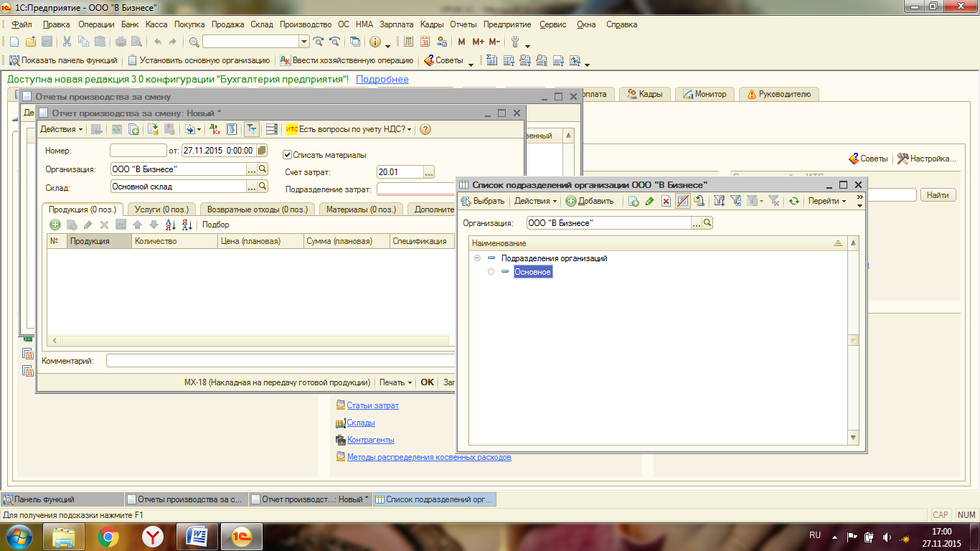This screenshot has height=551, width=980.
Task: Click the refresh icon in subdivisions list toolbar
Action: 793,201
